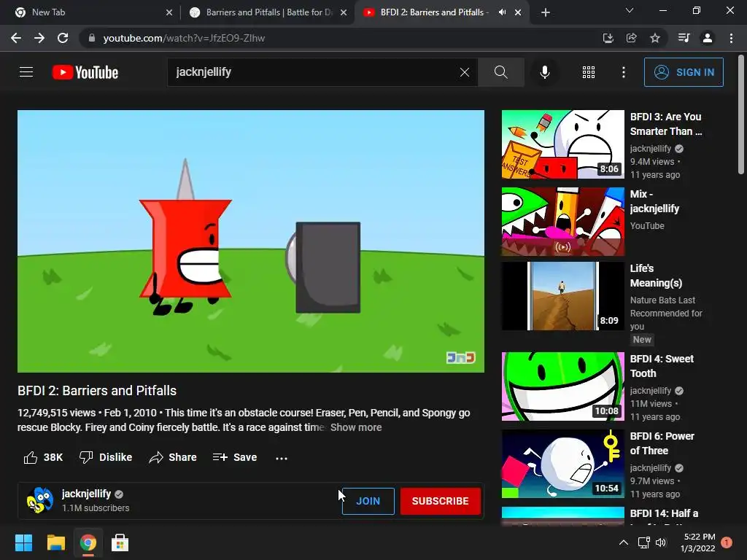Open the YouTube hamburger guide menu

click(26, 72)
